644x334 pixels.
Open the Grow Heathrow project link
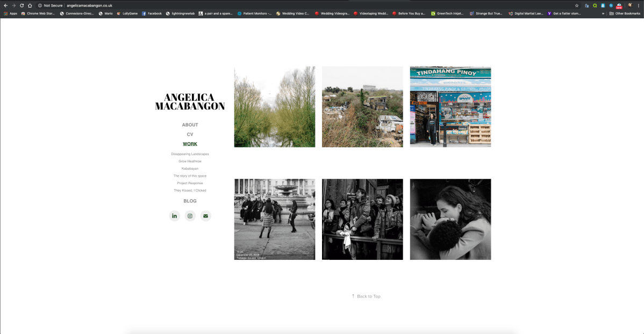coord(190,161)
